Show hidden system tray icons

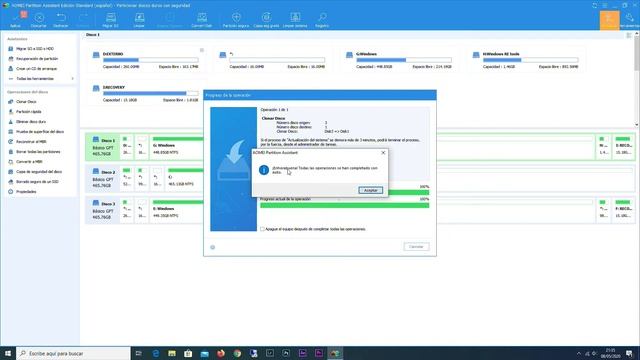(579, 353)
